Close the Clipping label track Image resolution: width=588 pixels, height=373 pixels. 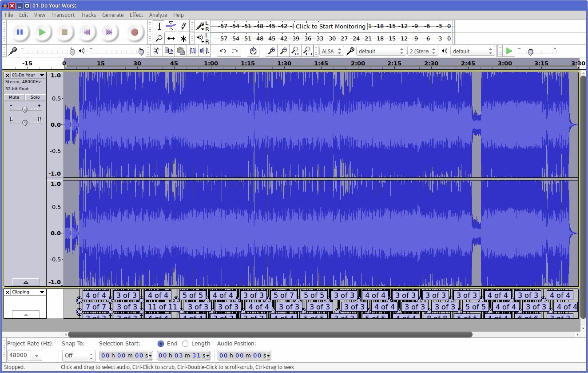[8, 292]
